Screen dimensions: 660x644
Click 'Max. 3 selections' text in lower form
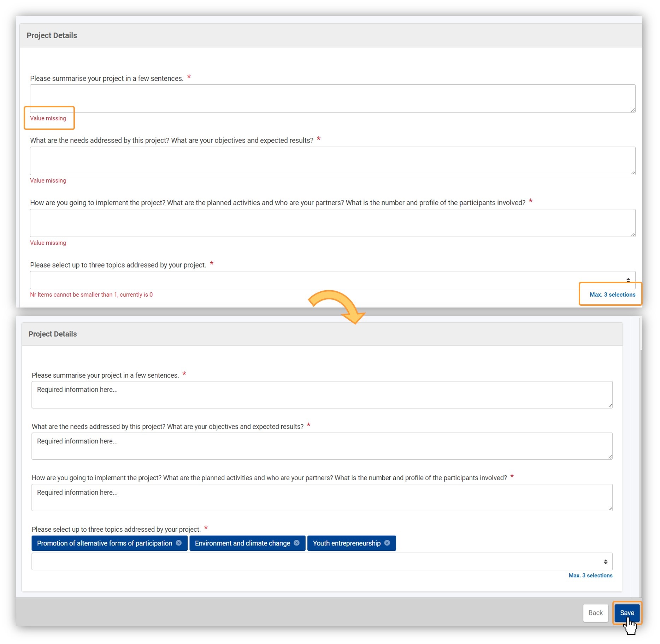(590, 576)
